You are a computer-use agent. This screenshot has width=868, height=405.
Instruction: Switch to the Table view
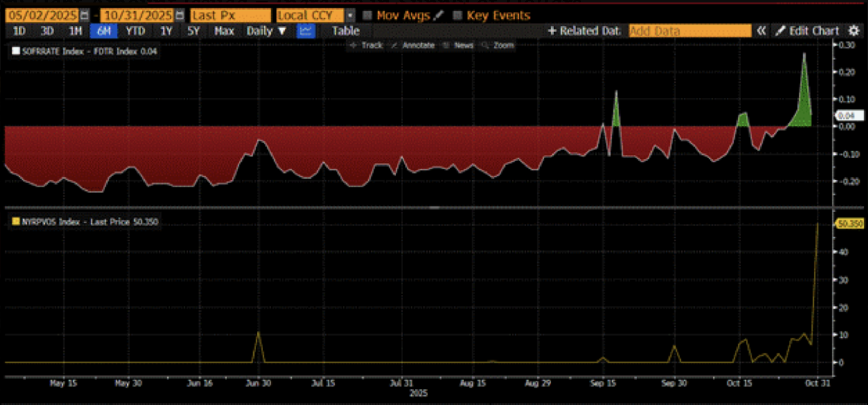[x=346, y=31]
